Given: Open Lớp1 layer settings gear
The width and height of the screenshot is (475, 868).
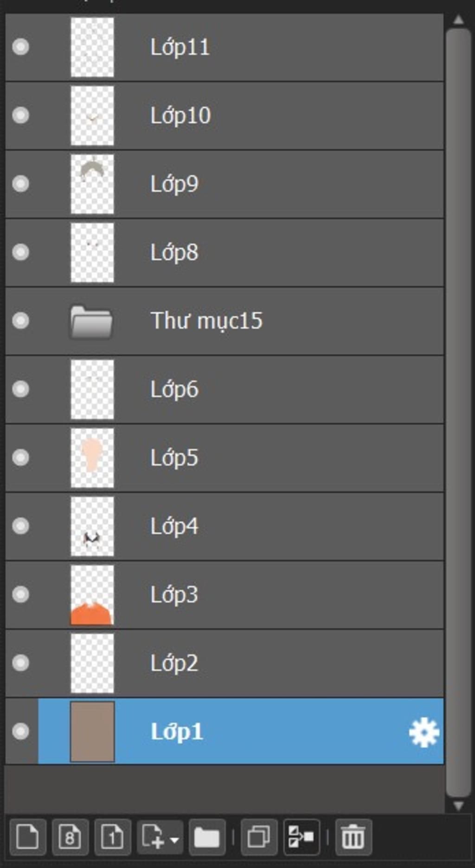Looking at the screenshot, I should 424,732.
